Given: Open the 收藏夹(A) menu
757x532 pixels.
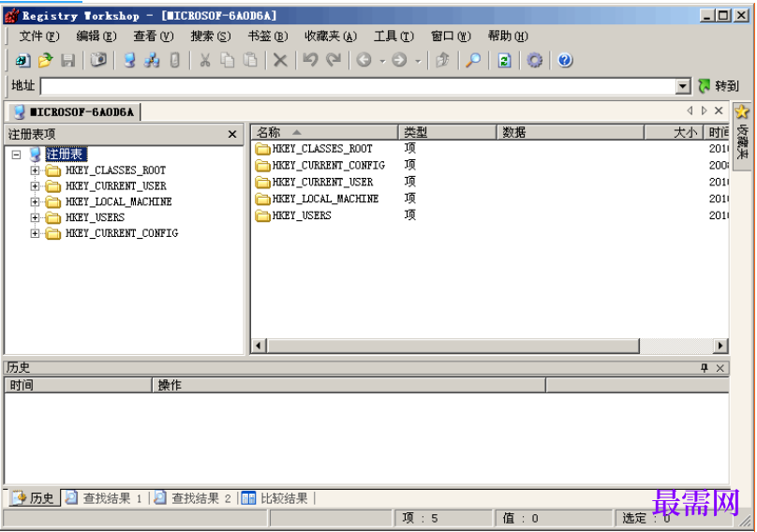Looking at the screenshot, I should coord(331,37).
